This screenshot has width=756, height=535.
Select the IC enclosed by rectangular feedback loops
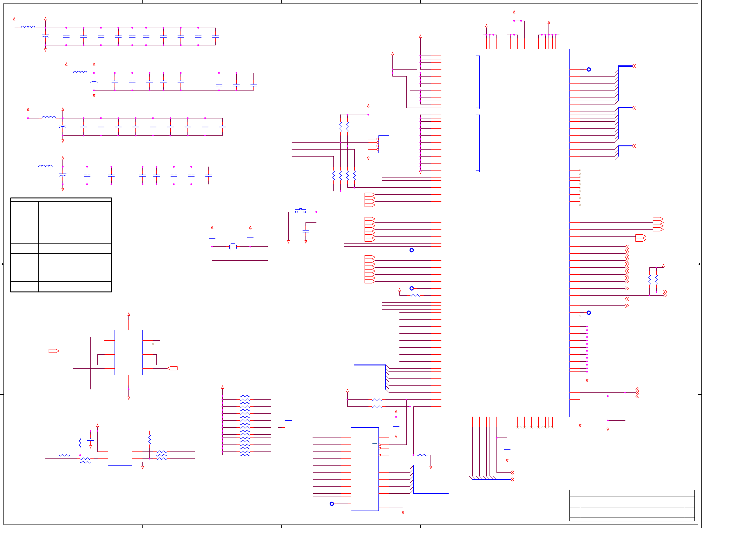pos(128,352)
